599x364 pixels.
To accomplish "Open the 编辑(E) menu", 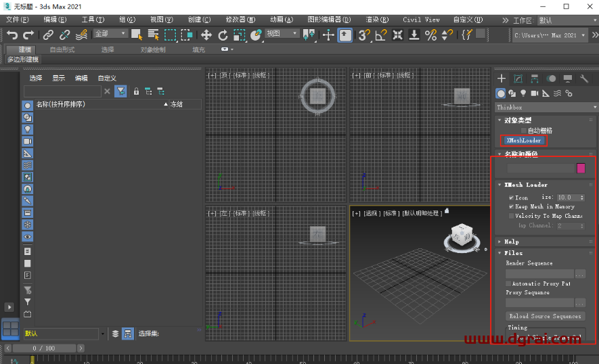I will click(x=55, y=20).
